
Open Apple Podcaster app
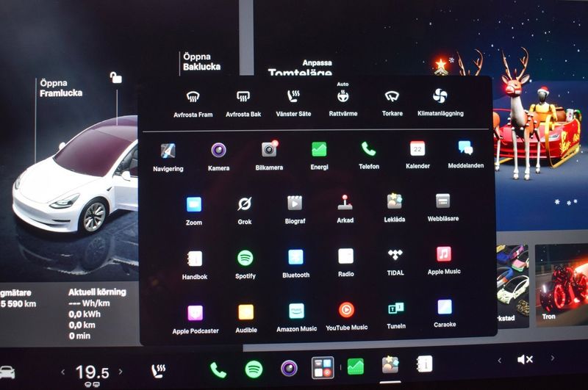[x=196, y=319]
